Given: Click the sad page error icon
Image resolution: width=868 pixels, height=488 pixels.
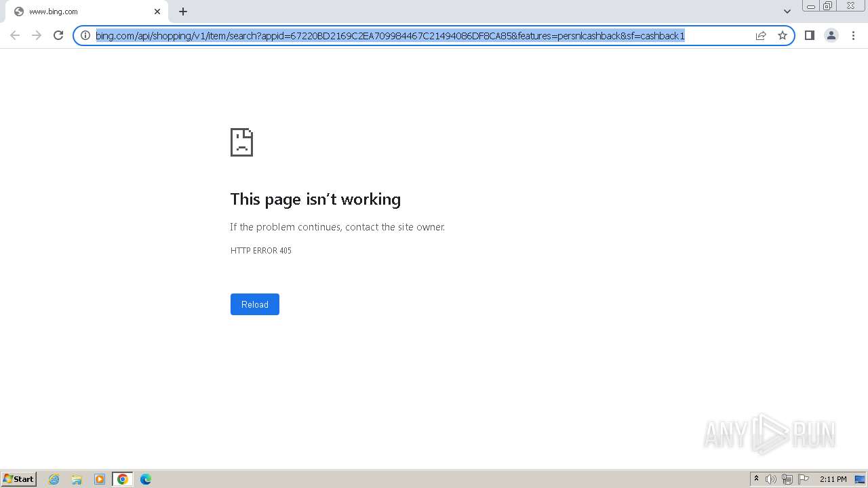Looking at the screenshot, I should (241, 142).
